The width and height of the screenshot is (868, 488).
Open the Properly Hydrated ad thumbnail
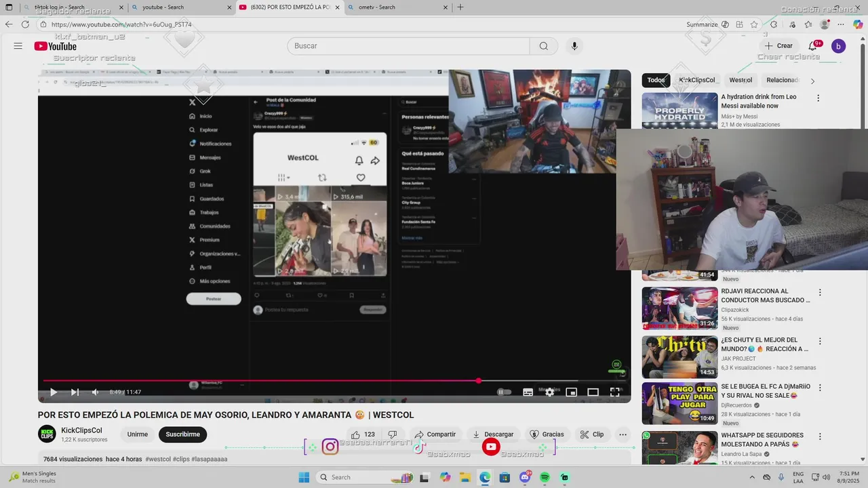(679, 110)
